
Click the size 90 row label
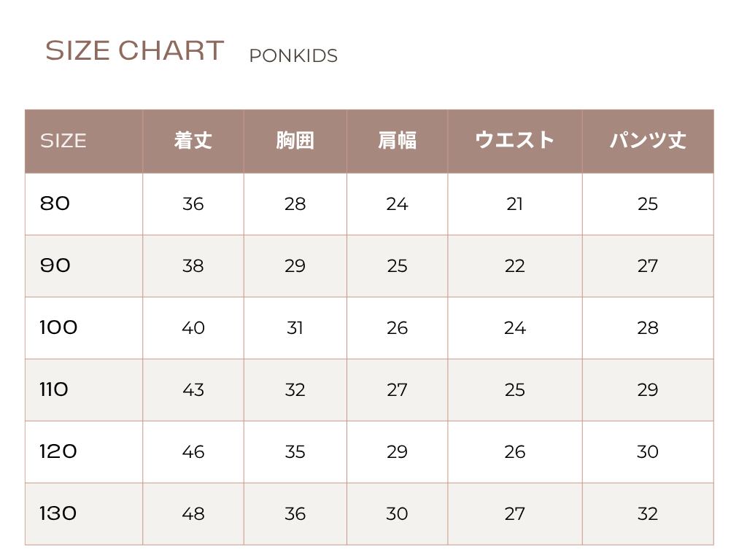(55, 265)
